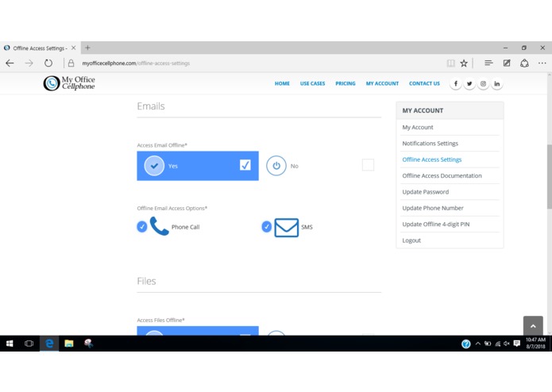Check the Yes checkbox for Access Email Offline
The width and height of the screenshot is (552, 392).
pos(245,165)
